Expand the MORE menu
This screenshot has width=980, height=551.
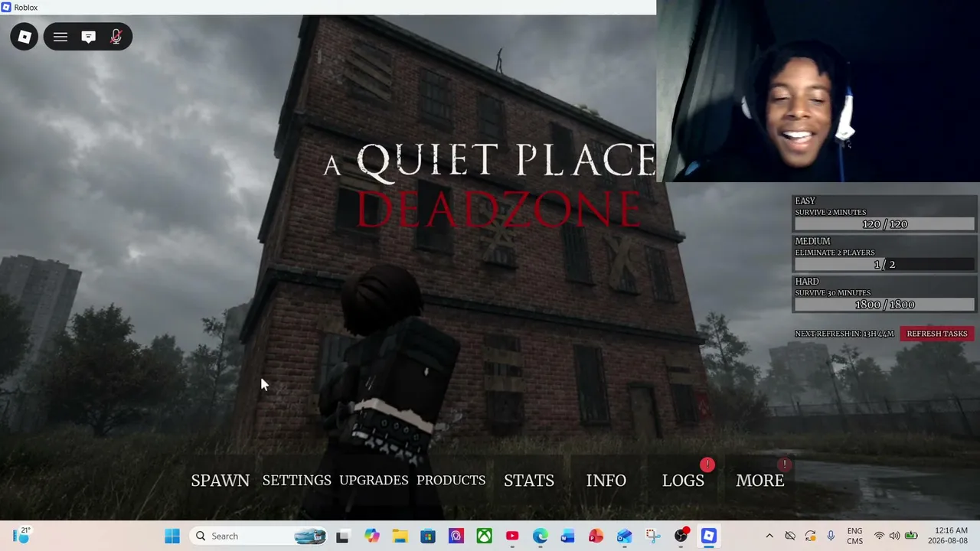pos(760,481)
